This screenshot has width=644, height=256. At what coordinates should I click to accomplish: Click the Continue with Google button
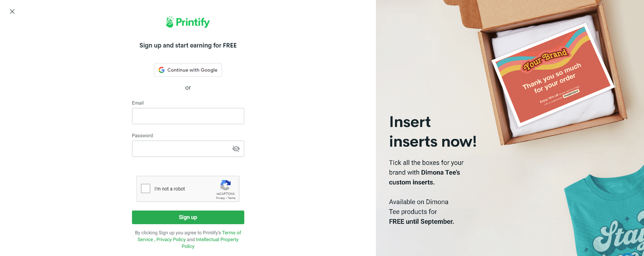tap(188, 70)
